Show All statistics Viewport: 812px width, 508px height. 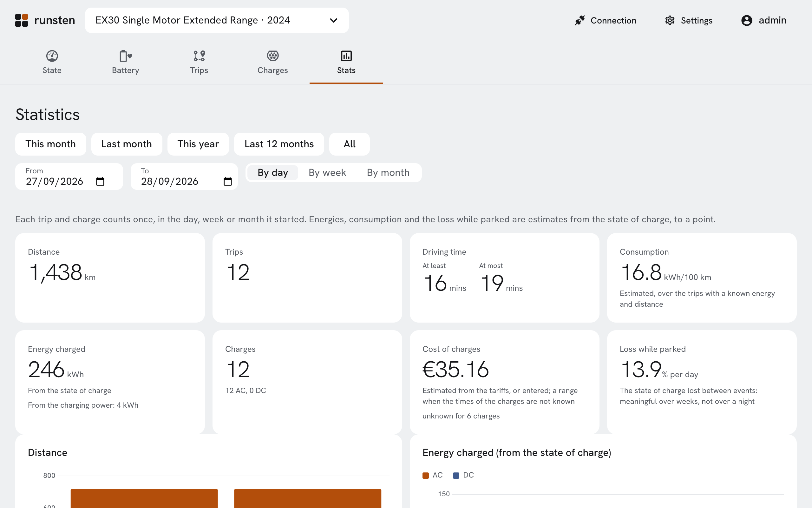(x=349, y=144)
